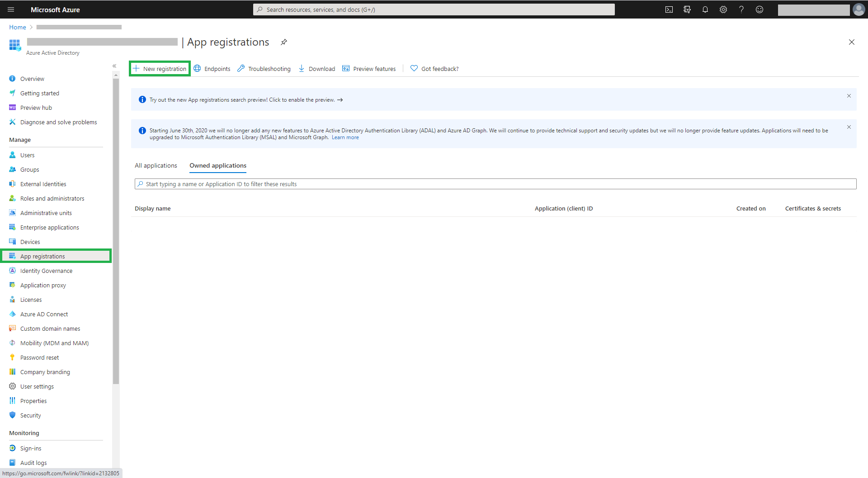This screenshot has height=478, width=868.
Task: Click New registration
Action: pyautogui.click(x=160, y=69)
